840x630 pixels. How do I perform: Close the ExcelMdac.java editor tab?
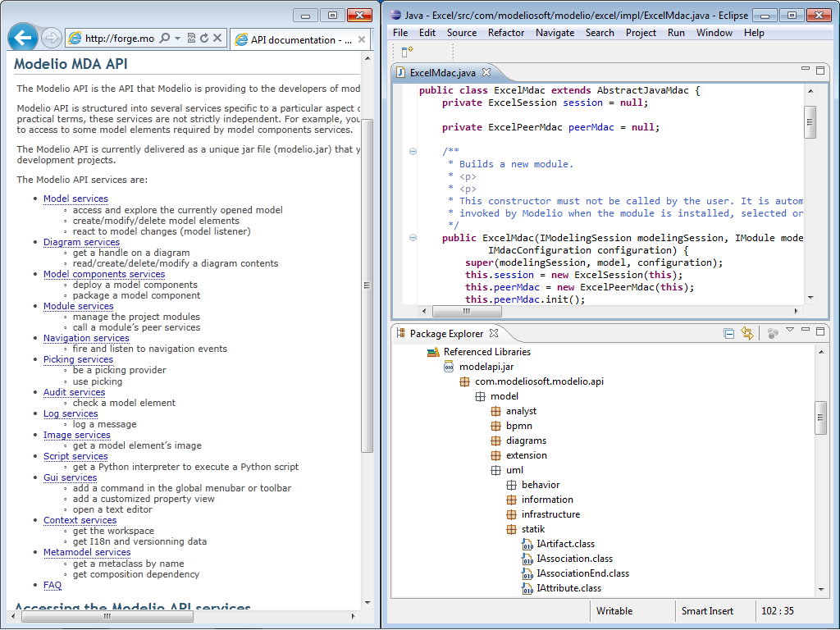(x=486, y=72)
